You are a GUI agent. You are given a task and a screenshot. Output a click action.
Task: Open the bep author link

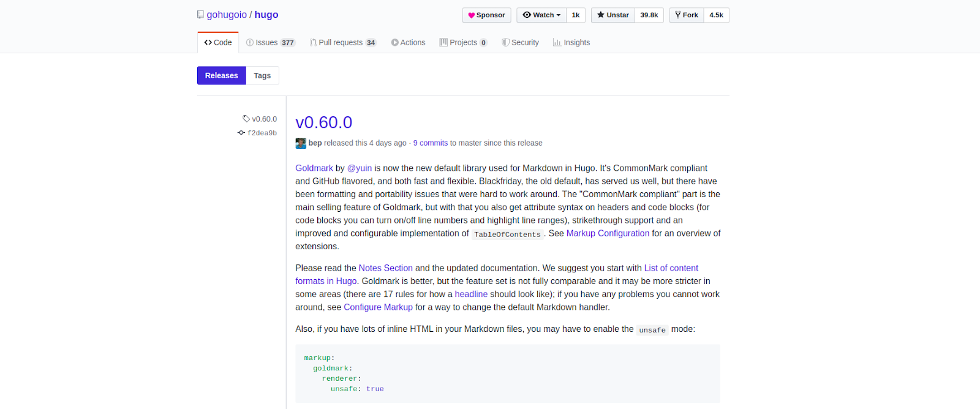(x=315, y=143)
